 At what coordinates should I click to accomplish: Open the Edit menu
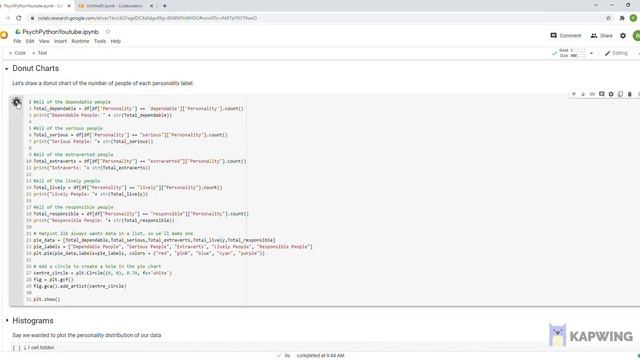(30, 41)
